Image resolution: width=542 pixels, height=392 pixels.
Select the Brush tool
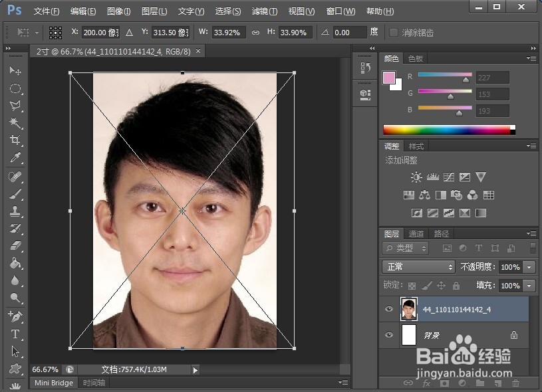(x=15, y=194)
